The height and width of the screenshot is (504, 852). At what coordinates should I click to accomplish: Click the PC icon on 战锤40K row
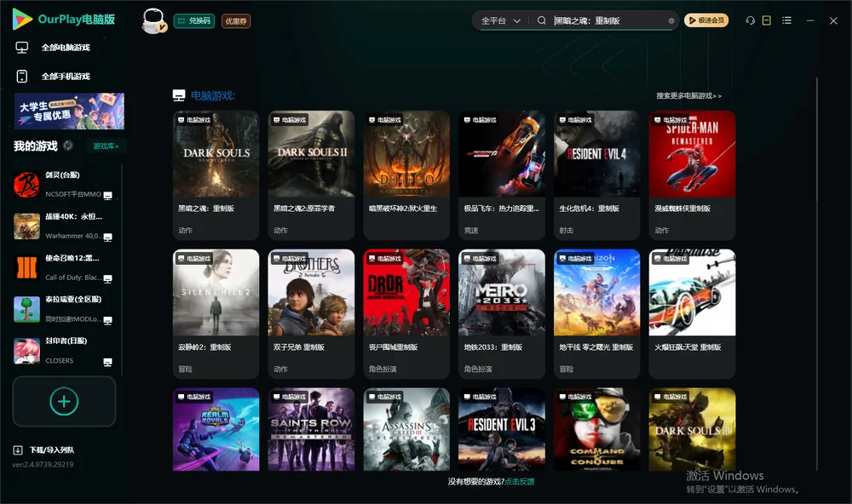108,238
